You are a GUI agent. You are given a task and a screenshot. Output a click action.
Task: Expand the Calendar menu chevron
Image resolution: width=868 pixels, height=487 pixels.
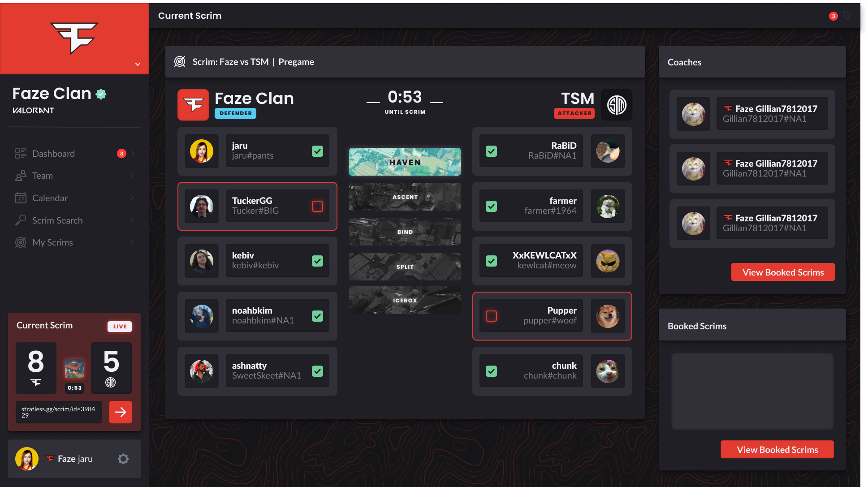point(132,198)
